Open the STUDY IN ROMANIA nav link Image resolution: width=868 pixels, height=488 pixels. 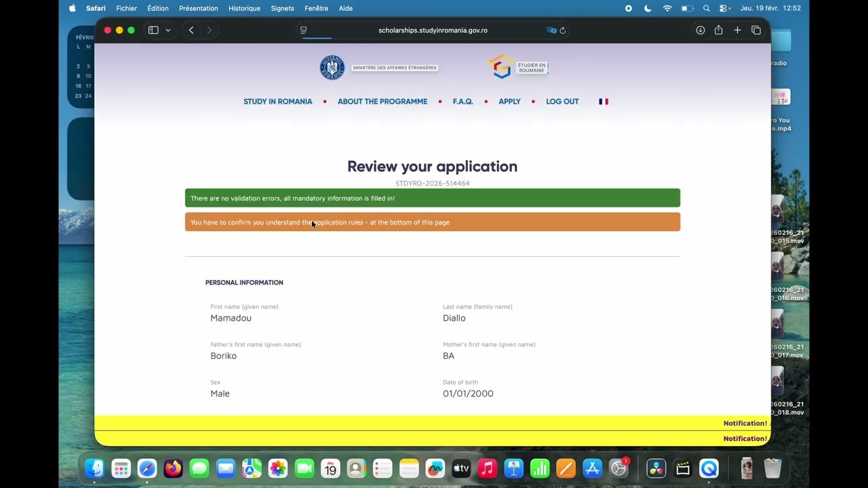point(278,102)
